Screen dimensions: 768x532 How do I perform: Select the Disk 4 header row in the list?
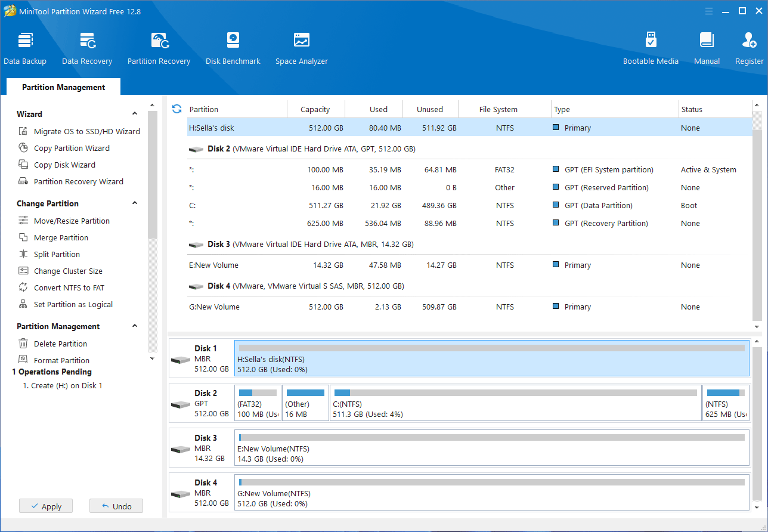[469, 286]
